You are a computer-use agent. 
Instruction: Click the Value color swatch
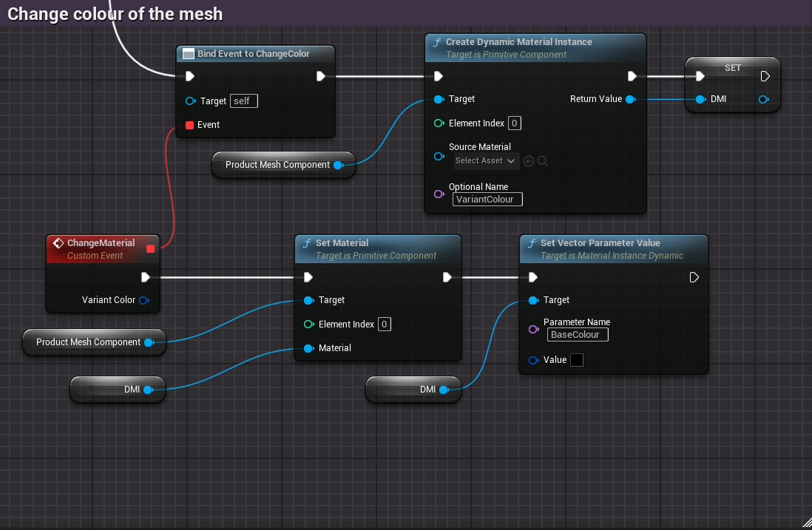pos(577,360)
